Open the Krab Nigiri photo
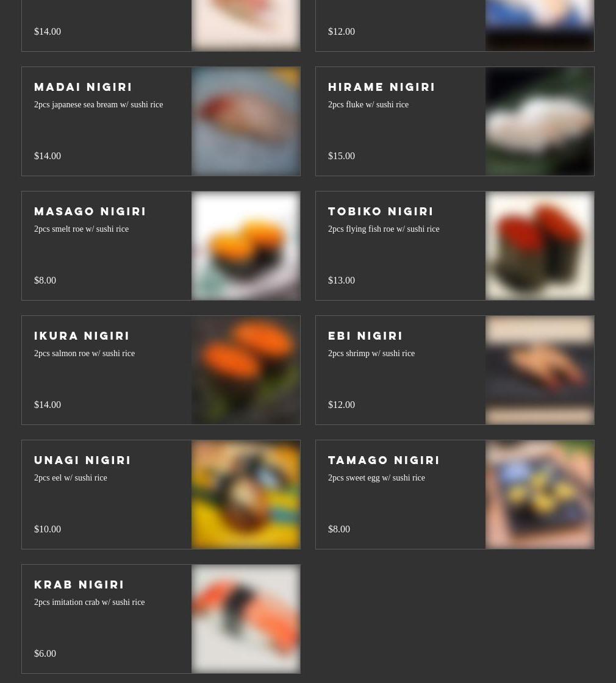 tap(246, 619)
